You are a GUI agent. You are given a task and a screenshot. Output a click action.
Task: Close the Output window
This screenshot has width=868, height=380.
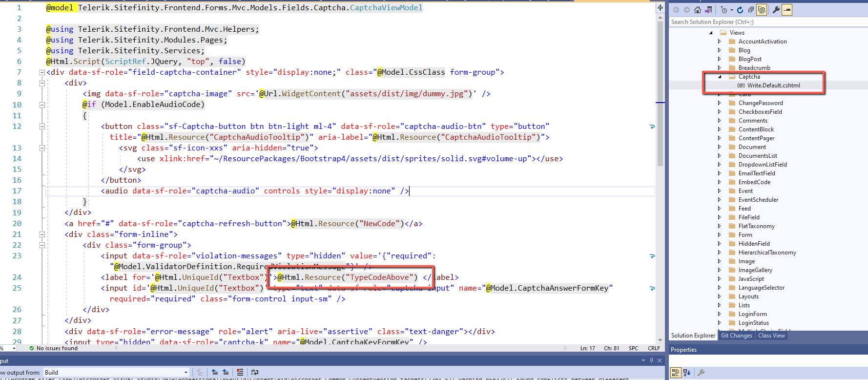tap(660, 360)
